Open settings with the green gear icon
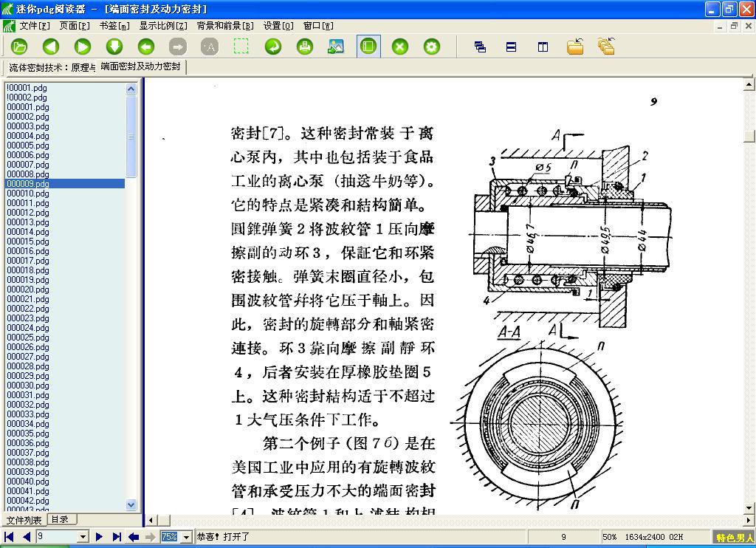Viewport: 756px width, 548px height. click(431, 47)
